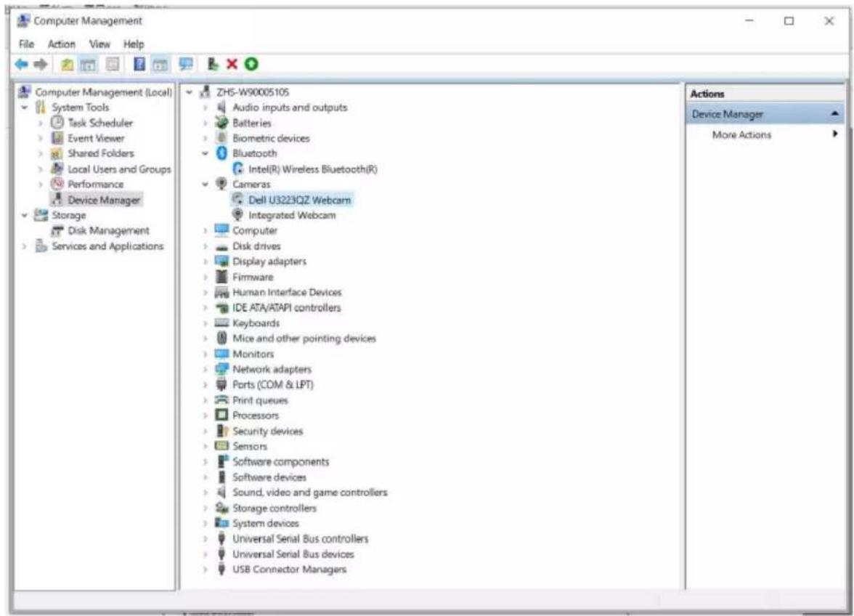Image resolution: width=854 pixels, height=616 pixels.
Task: Click the Update driver toolbar icon
Action: (213, 64)
